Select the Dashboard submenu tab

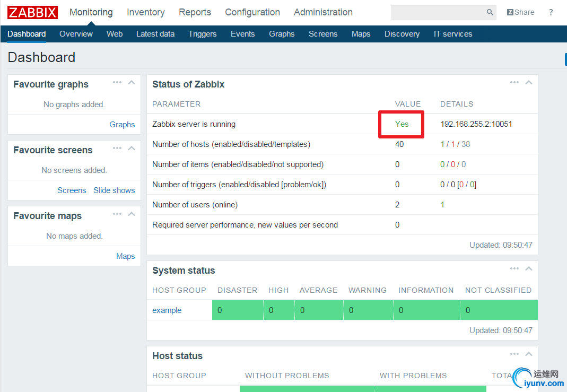pyautogui.click(x=27, y=34)
